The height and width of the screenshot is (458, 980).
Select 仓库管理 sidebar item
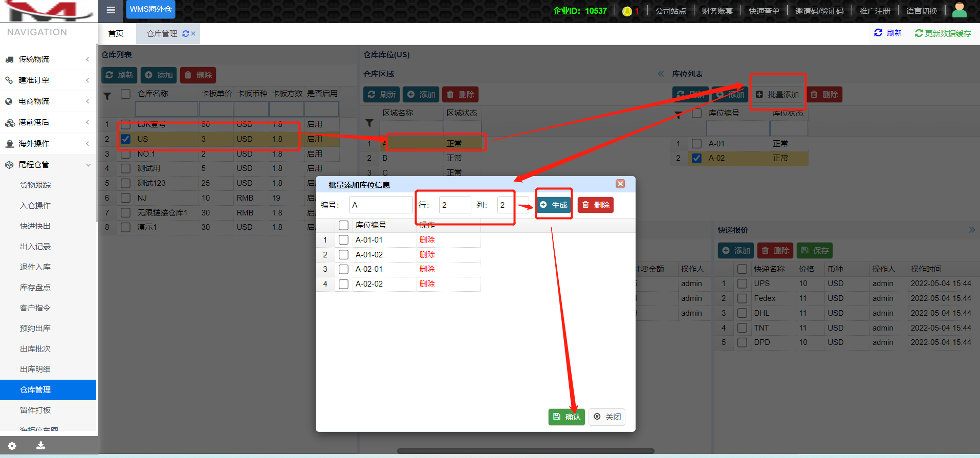point(48,390)
